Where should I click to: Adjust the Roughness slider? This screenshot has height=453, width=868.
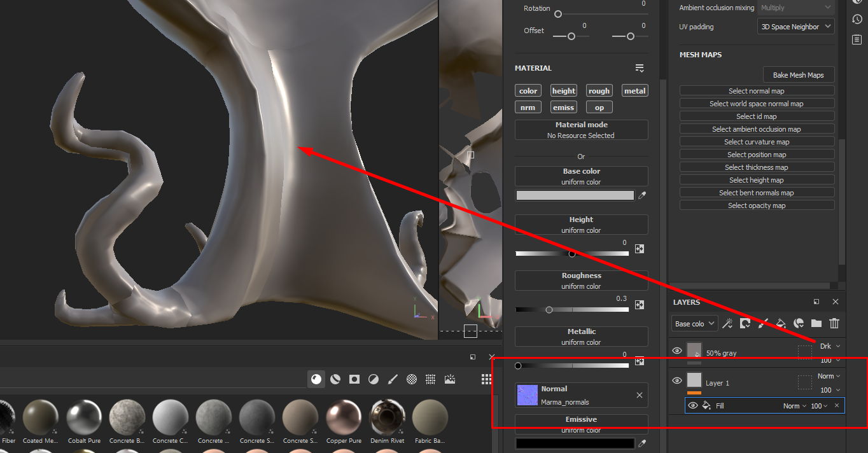click(572, 310)
